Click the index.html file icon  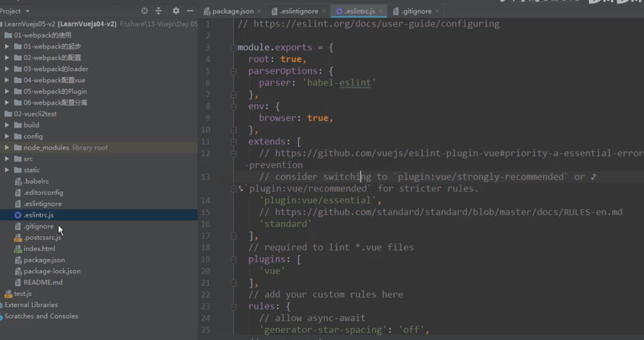click(x=17, y=249)
